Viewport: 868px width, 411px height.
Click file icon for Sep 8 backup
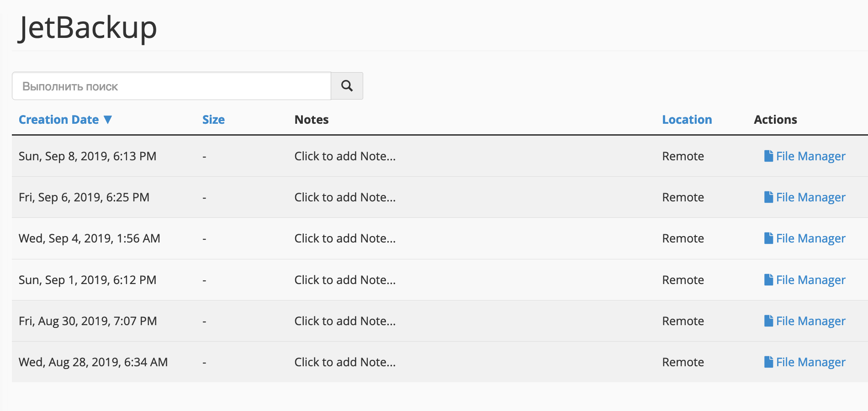pyautogui.click(x=768, y=156)
